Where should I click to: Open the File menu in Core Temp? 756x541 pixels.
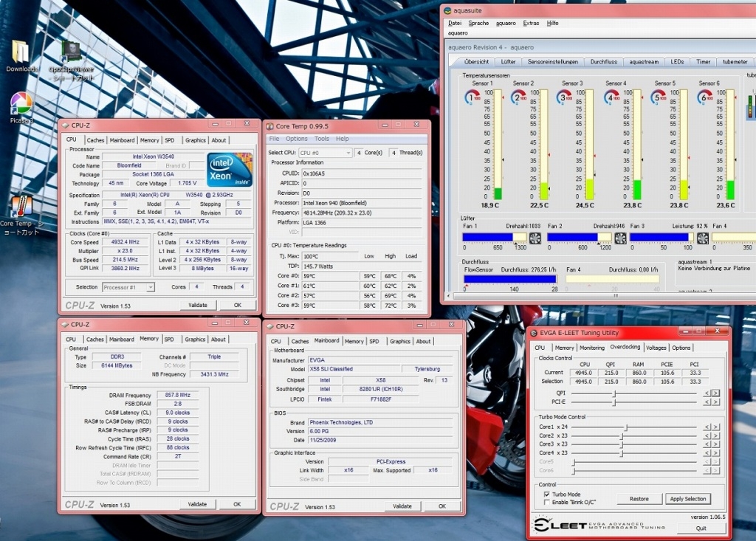pos(274,139)
